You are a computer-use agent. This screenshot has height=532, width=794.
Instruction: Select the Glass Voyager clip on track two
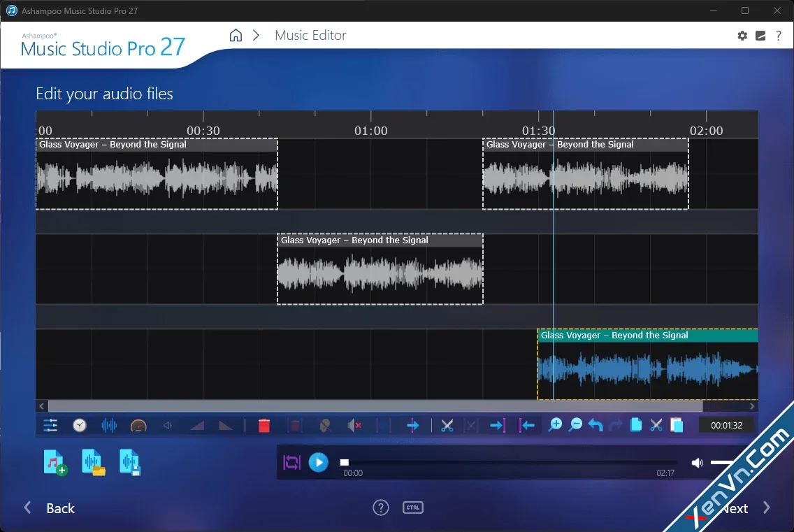pos(380,269)
